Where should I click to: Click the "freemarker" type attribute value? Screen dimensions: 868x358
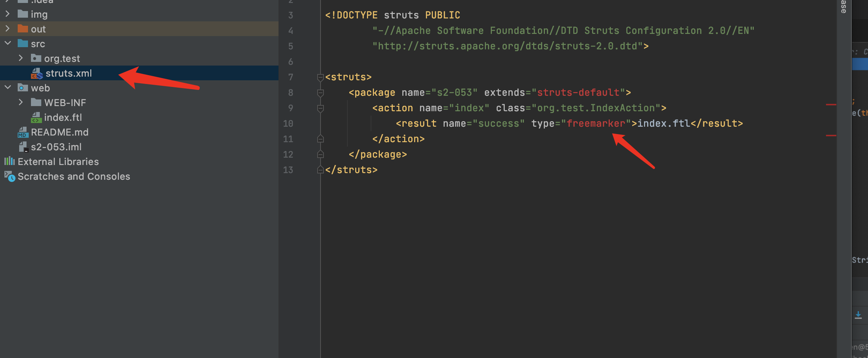coord(596,123)
